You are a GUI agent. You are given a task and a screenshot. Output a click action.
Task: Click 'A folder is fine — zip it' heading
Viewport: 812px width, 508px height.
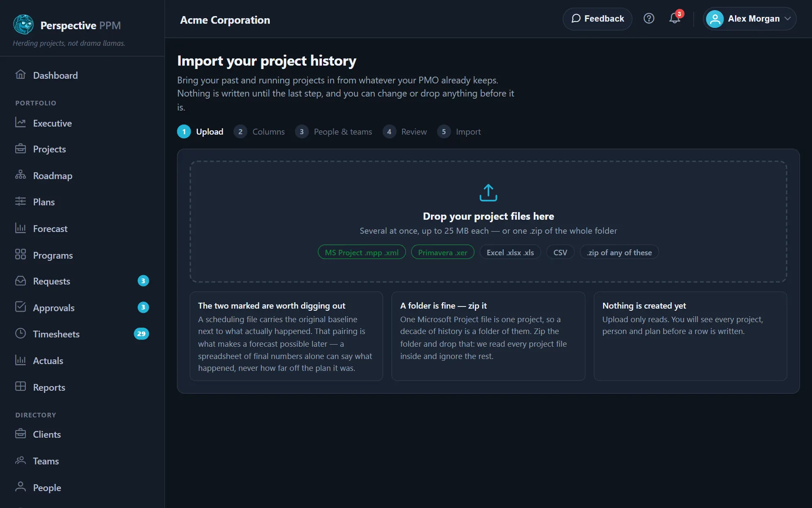pyautogui.click(x=443, y=306)
